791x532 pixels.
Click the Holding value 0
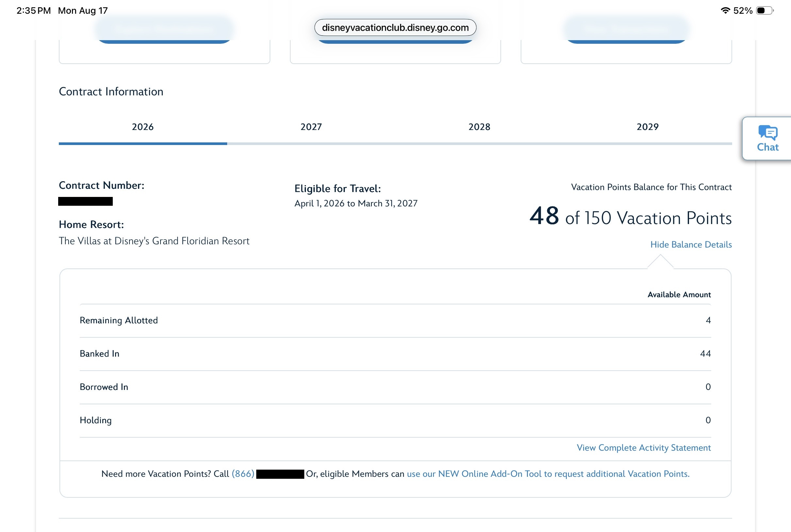tap(708, 420)
